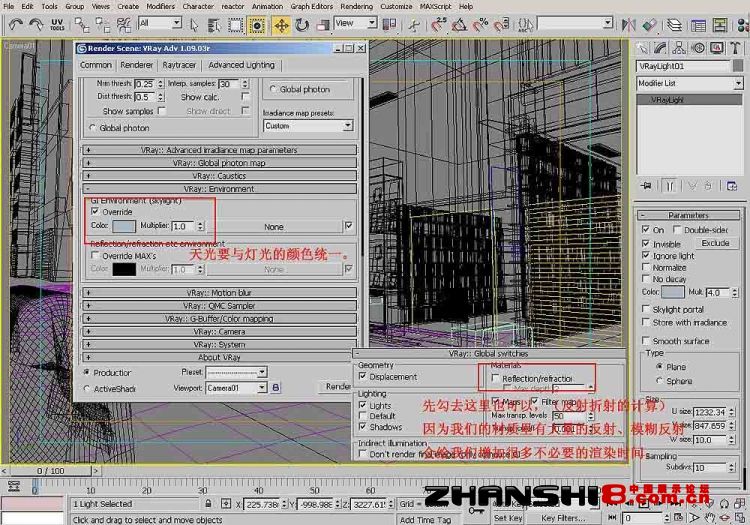Open the Graph Editors menu

point(311,6)
